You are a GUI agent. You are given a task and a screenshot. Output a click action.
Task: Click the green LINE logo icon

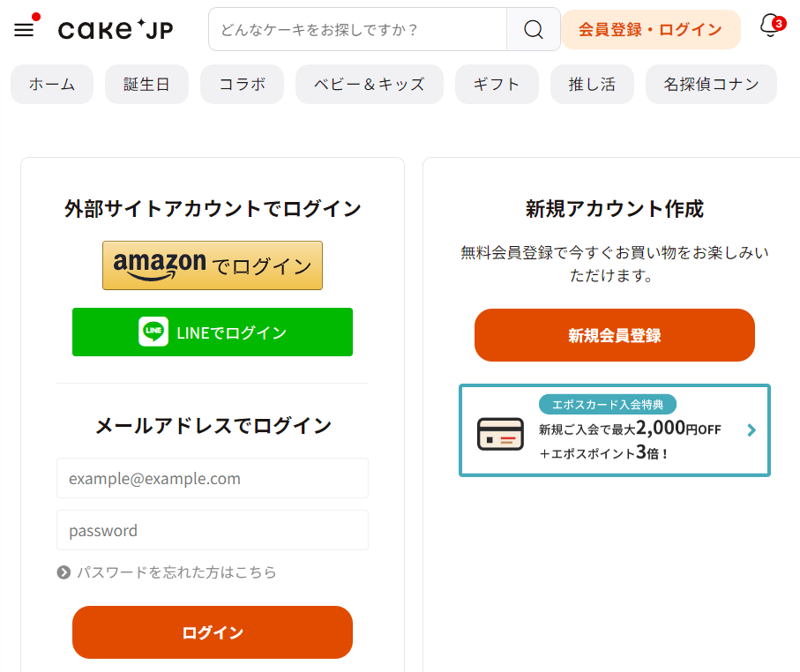[153, 332]
